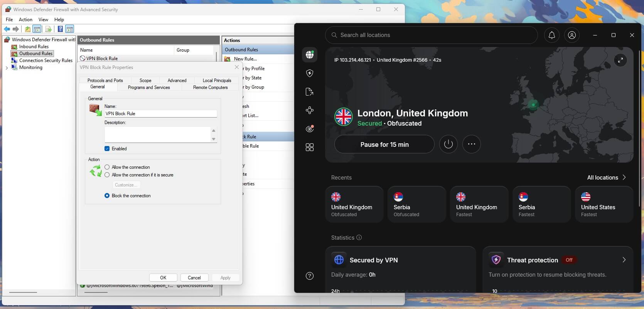
Task: Click the Threat protection shield icon in card
Action: coord(496,260)
